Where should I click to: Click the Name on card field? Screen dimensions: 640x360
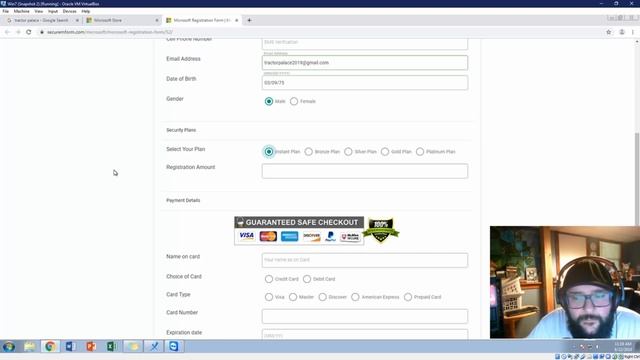click(365, 260)
